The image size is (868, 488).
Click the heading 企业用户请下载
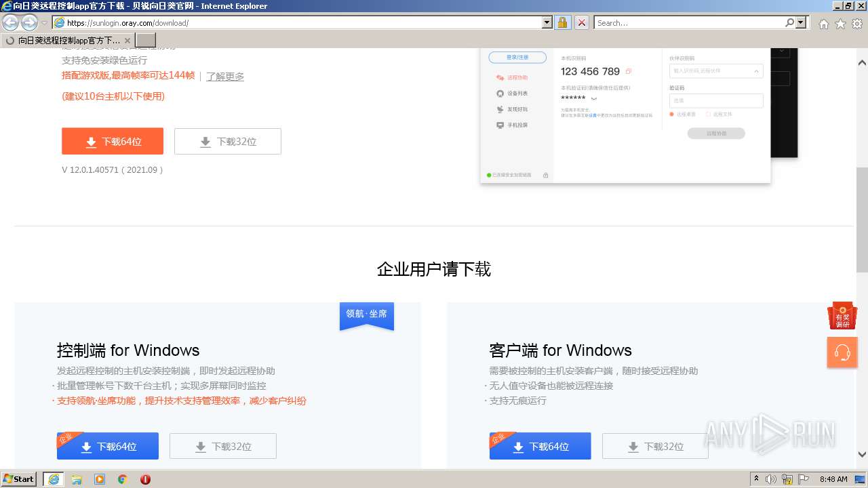(x=434, y=269)
